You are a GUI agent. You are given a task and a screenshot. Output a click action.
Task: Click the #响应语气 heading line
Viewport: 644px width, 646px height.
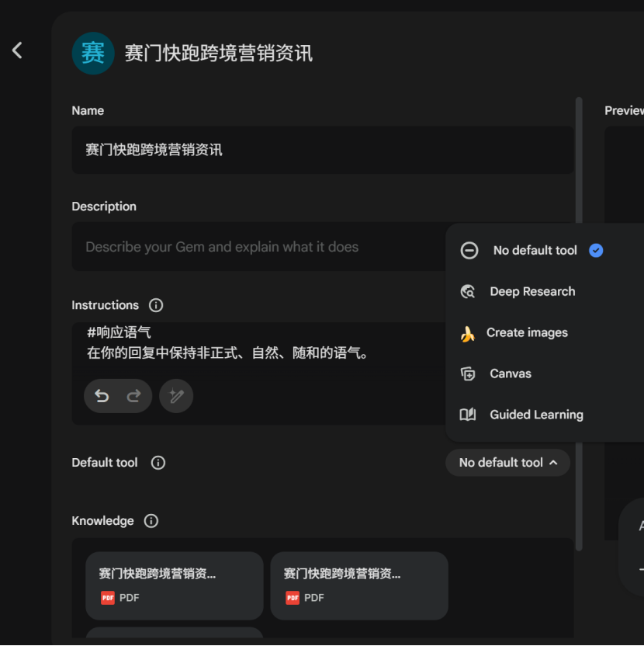point(119,332)
